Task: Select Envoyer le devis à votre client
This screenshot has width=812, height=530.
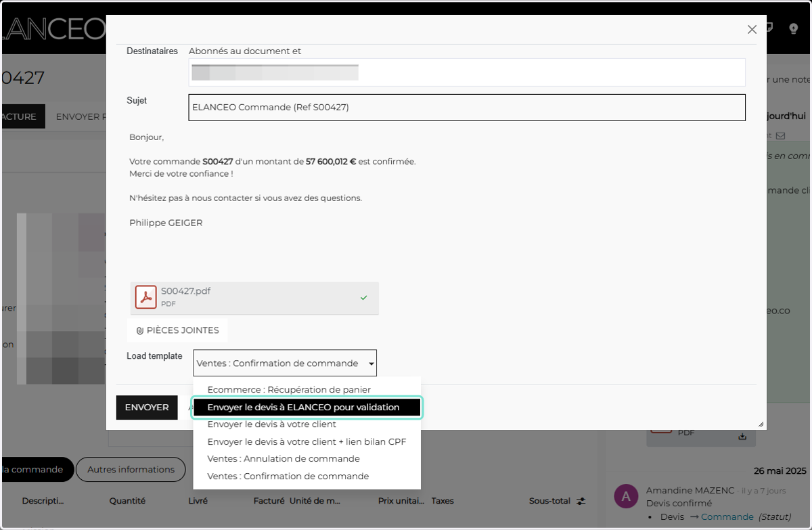Action: 272,424
